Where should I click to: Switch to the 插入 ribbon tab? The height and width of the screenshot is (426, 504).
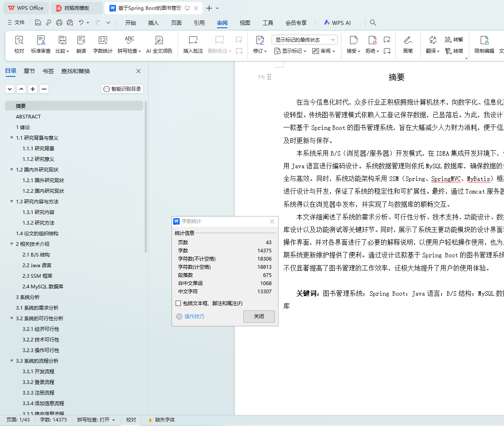pos(154,23)
